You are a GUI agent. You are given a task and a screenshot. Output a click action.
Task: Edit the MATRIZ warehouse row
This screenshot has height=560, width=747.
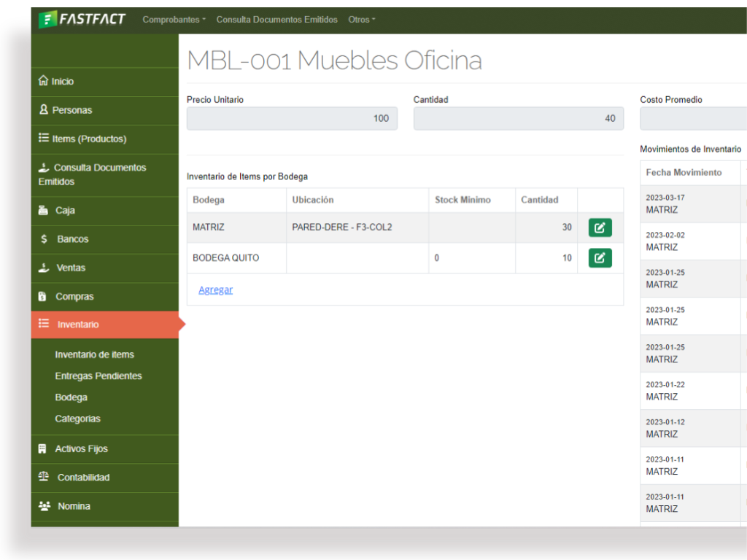(x=600, y=227)
